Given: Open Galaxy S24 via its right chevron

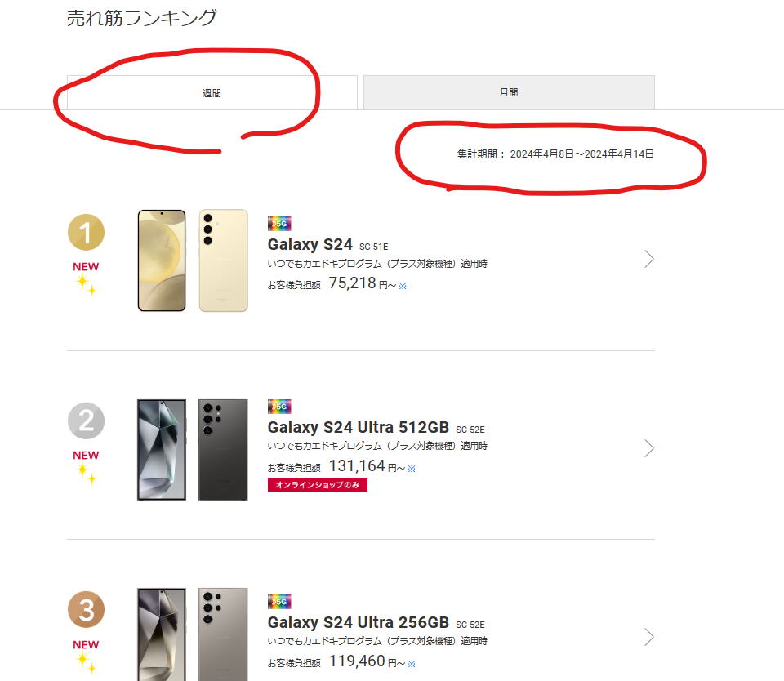Looking at the screenshot, I should [649, 259].
